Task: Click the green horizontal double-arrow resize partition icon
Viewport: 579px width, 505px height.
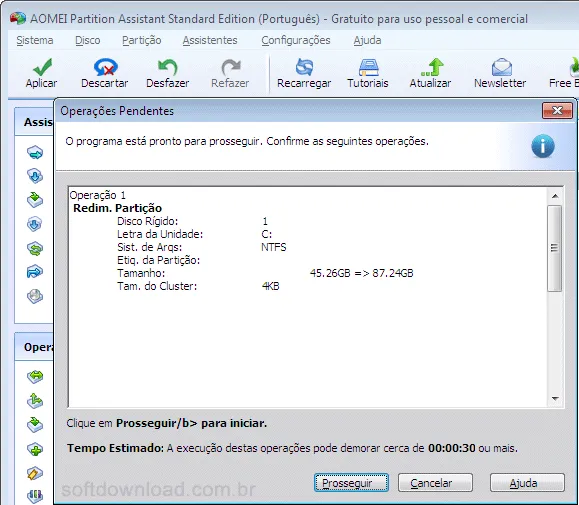Action: (x=35, y=377)
